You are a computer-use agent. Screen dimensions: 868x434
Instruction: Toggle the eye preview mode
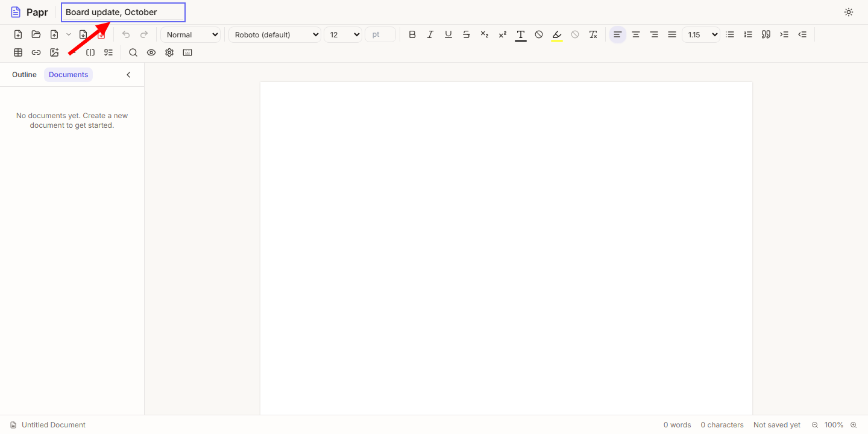pyautogui.click(x=151, y=52)
